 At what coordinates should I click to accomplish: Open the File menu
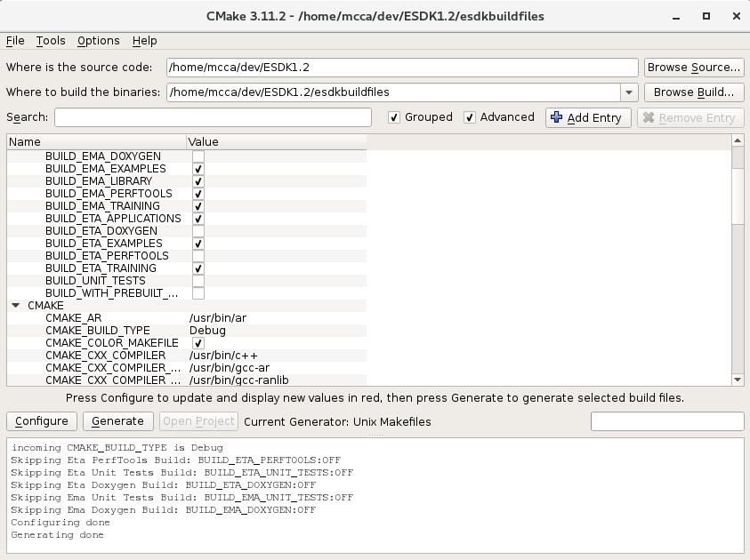15,41
